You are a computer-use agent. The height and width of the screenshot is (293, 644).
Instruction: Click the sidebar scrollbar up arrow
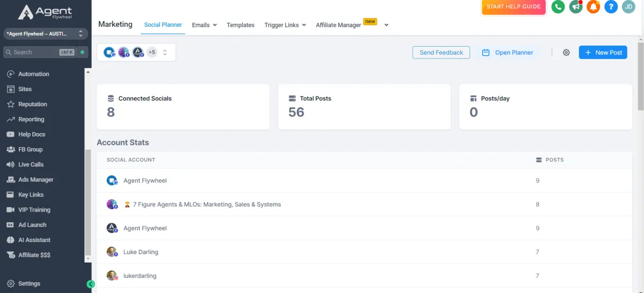coord(88,71)
